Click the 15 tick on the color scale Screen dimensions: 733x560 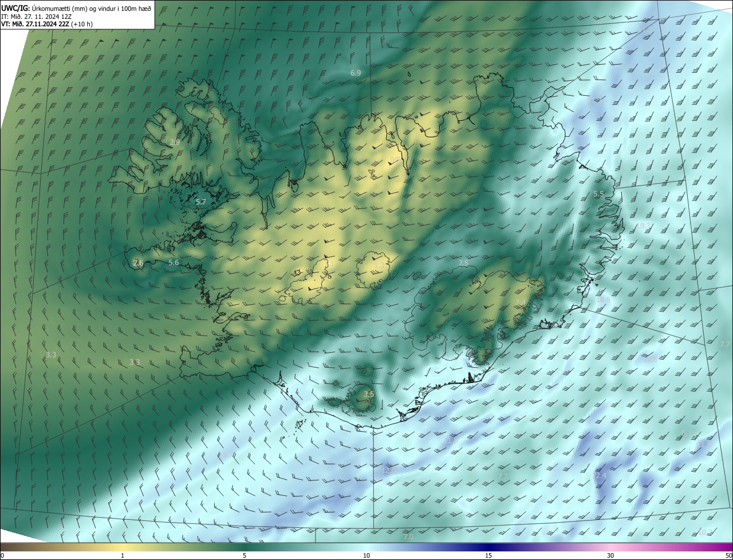point(488,555)
